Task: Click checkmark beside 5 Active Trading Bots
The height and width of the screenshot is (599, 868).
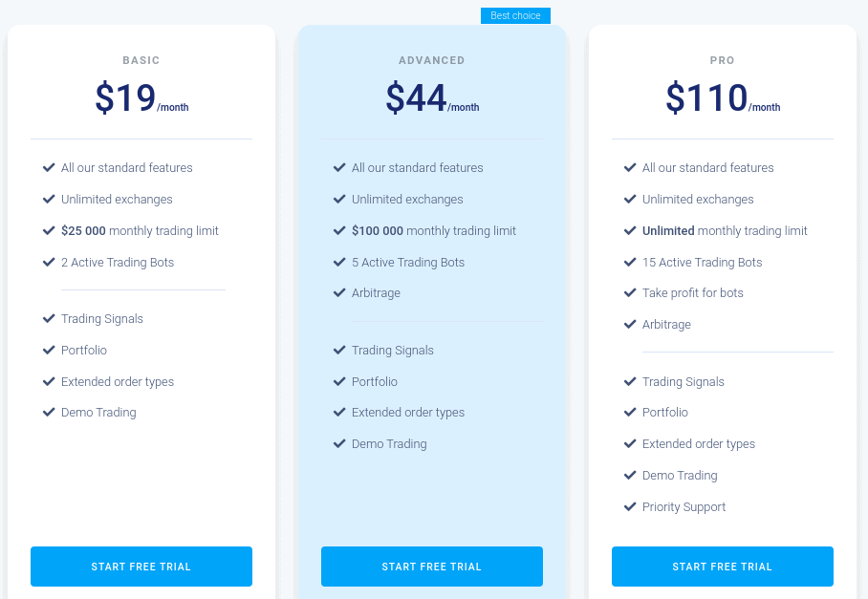Action: (x=339, y=262)
